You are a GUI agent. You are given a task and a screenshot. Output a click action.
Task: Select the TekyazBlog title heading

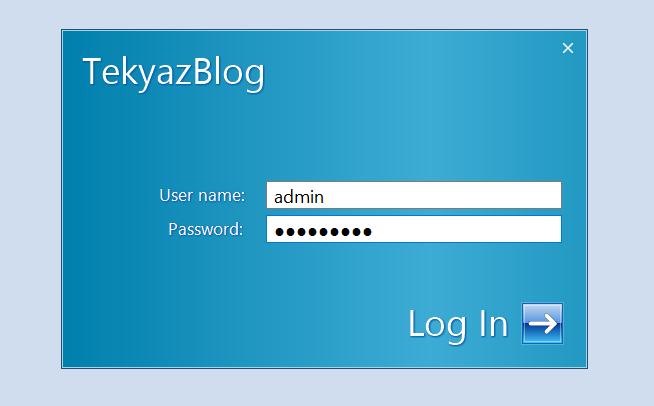(174, 73)
